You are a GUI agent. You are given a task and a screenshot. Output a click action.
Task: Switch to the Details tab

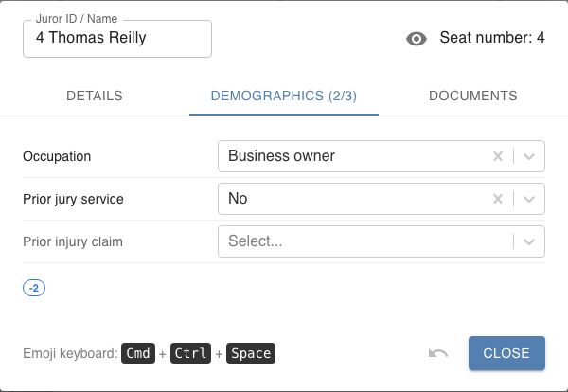[95, 96]
